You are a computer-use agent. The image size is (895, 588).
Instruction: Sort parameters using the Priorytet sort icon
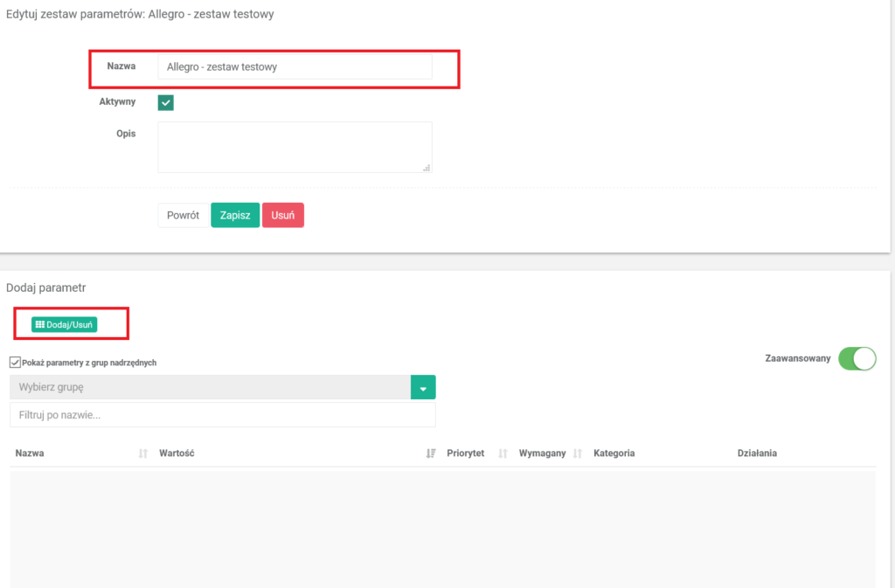503,453
